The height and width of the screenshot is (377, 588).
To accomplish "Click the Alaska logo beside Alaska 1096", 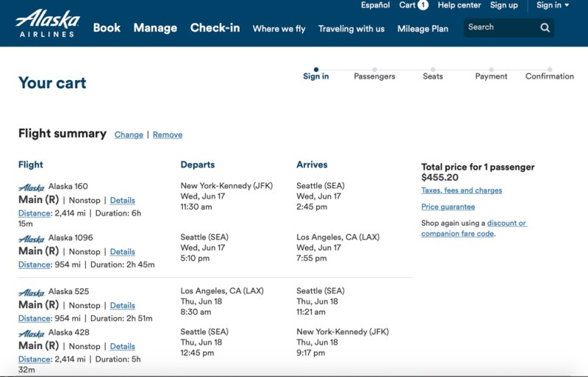I will coord(32,239).
